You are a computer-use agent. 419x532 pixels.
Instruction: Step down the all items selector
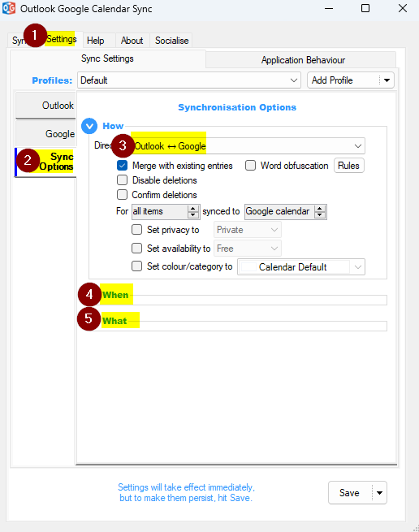[193, 214]
